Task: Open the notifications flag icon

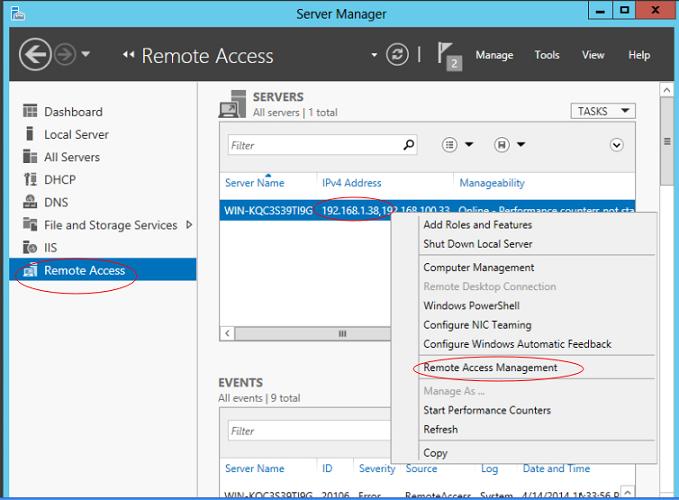Action: click(450, 56)
